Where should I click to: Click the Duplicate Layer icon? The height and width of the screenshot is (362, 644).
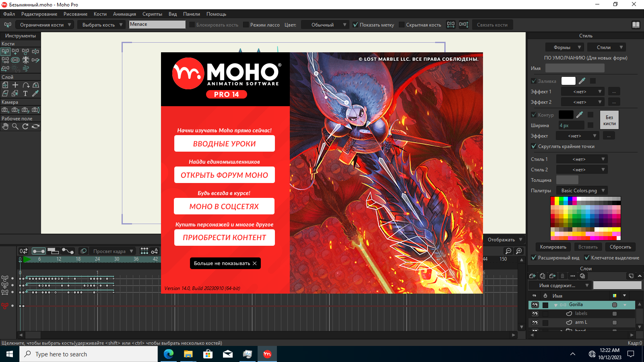[543, 276]
